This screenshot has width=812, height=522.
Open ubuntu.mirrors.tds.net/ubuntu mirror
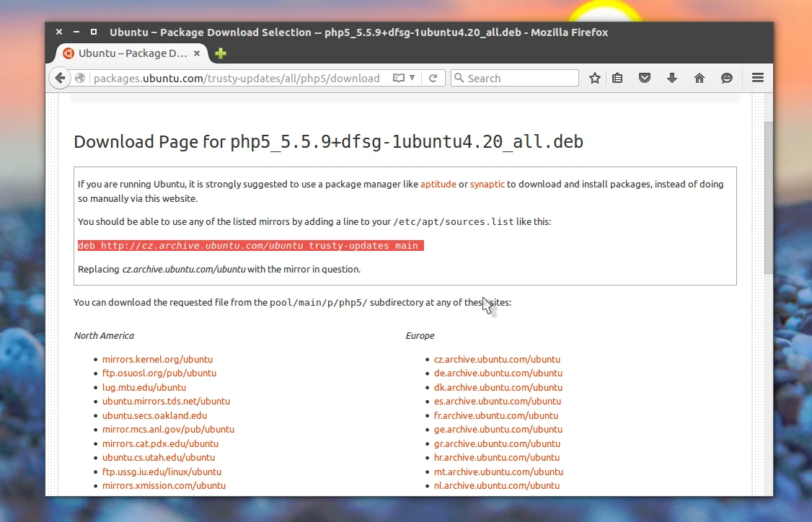167,401
